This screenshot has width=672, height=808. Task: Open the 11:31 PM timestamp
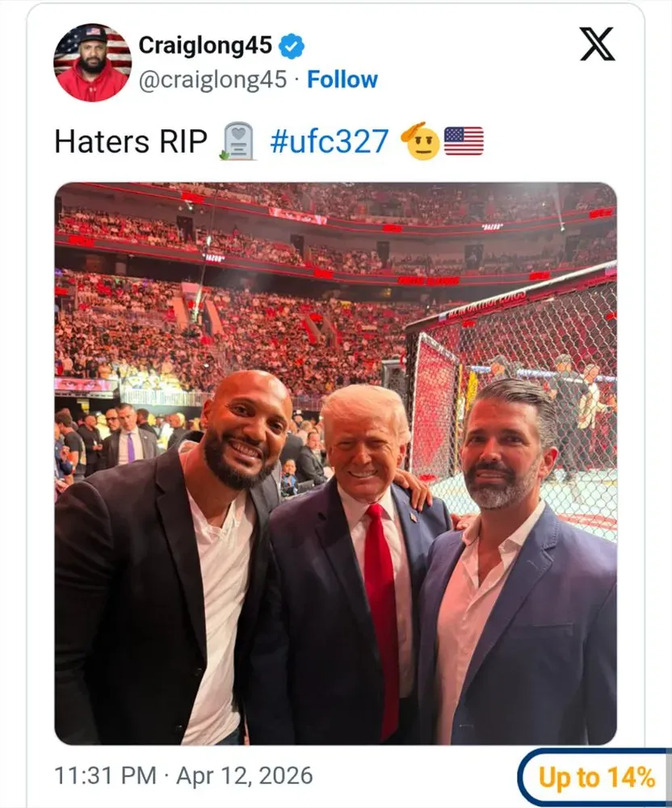click(x=105, y=776)
